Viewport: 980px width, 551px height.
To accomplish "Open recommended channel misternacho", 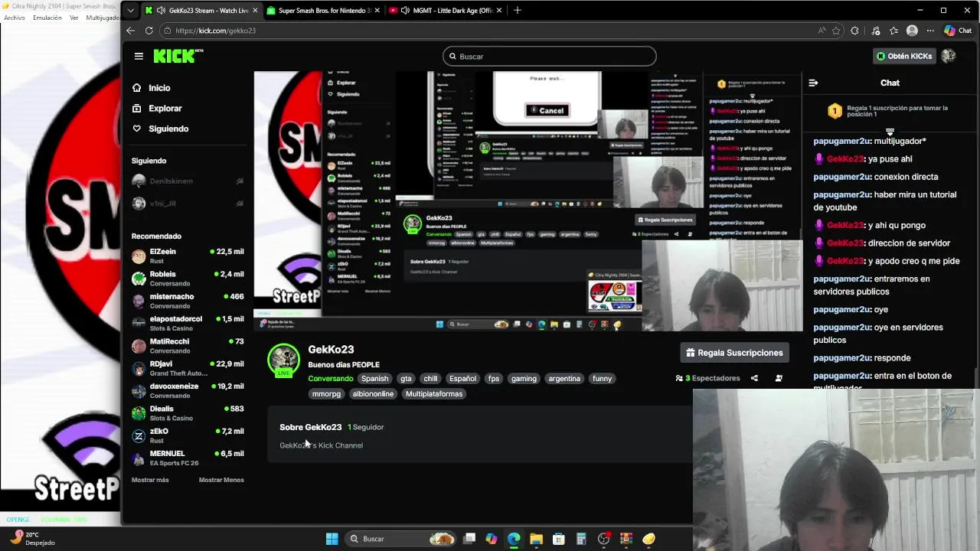I will coord(188,301).
